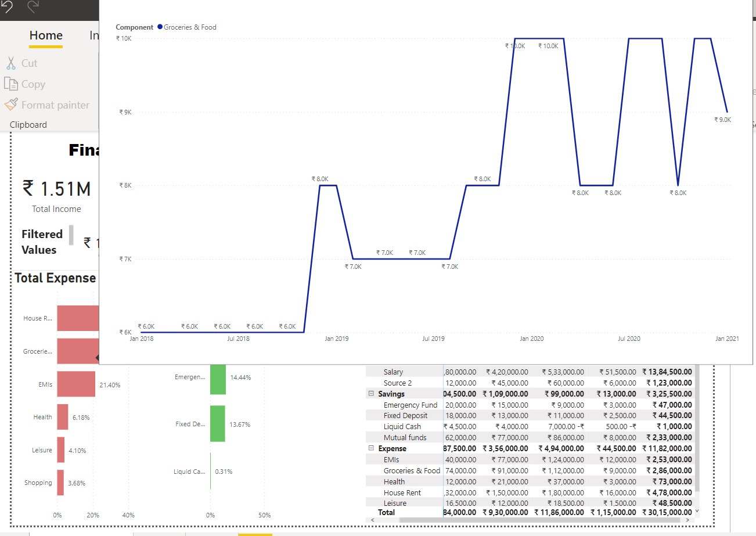
Task: Click the scroll-right arrow in the matrix
Action: tap(688, 520)
